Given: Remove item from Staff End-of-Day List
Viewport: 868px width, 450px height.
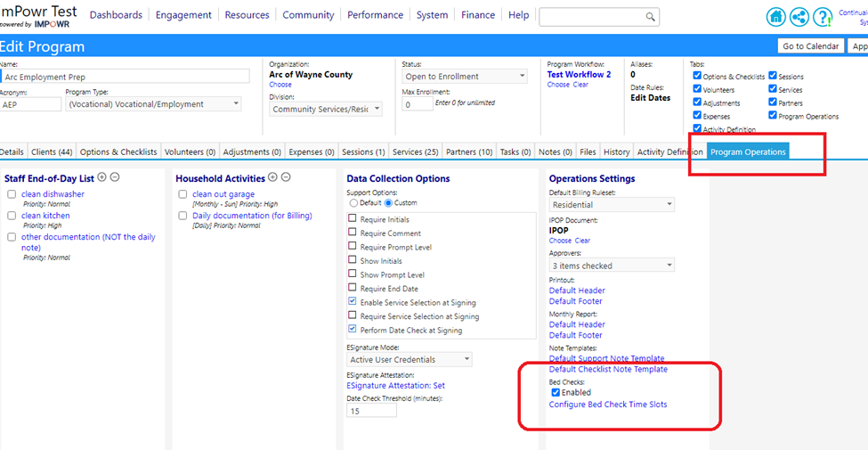Looking at the screenshot, I should [115, 177].
